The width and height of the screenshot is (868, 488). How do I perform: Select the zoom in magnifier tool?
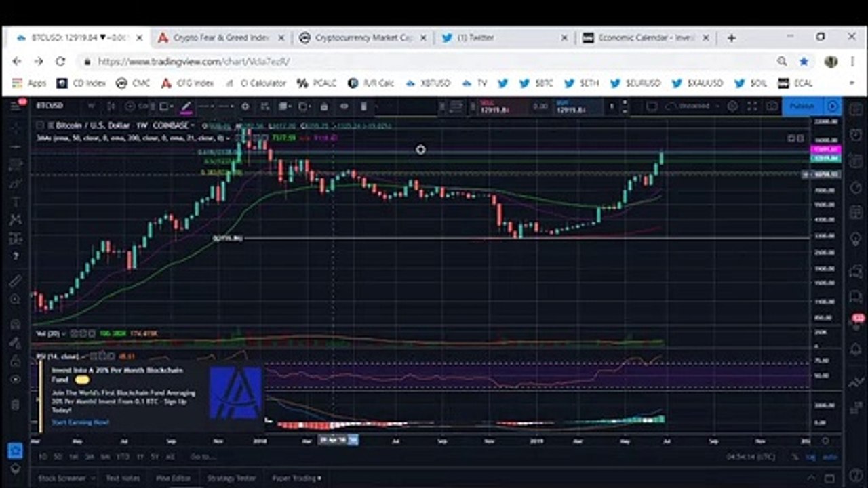15,299
